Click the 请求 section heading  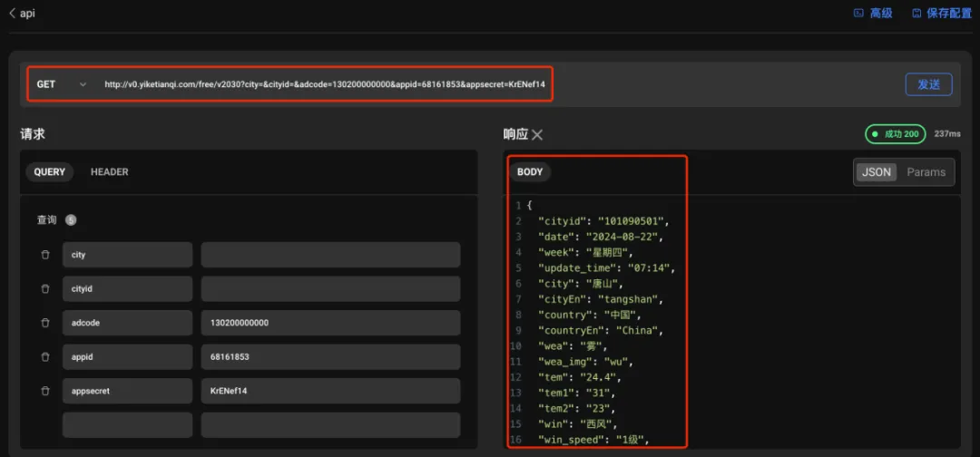33,134
